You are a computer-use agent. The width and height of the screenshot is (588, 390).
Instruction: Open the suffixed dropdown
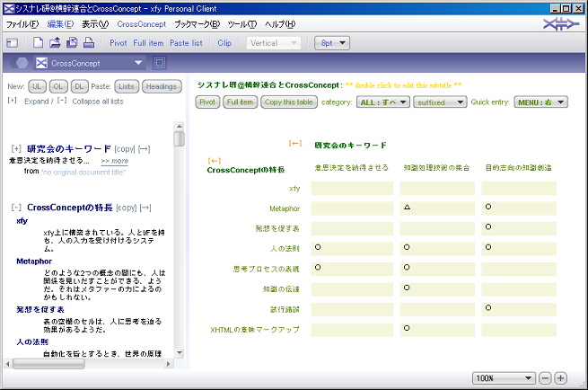440,102
